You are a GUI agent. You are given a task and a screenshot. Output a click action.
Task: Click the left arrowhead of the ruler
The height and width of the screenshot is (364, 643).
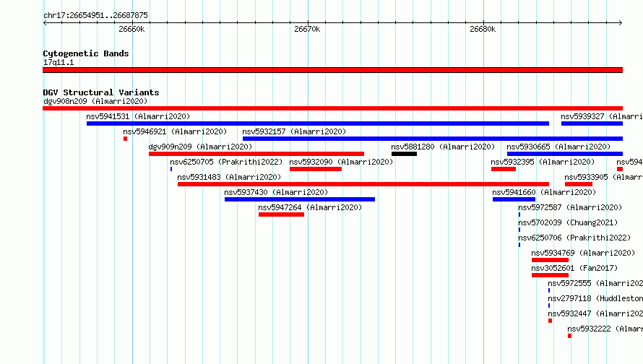click(x=45, y=22)
